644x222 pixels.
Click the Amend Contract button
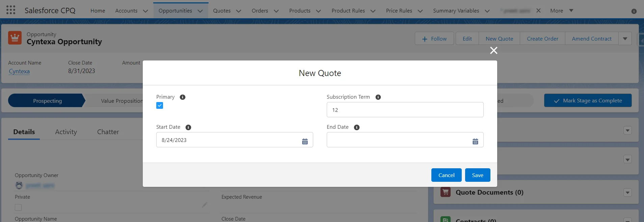(x=592, y=39)
